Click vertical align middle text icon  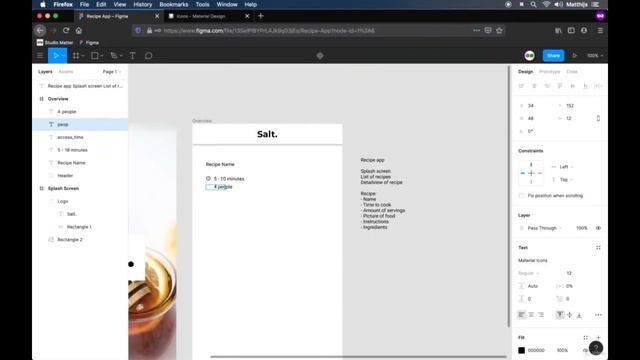570,315
